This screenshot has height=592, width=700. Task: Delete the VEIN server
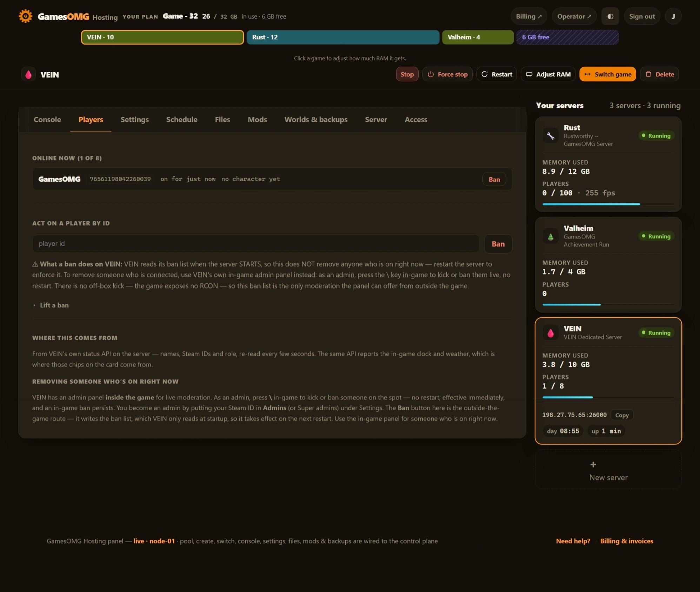660,74
